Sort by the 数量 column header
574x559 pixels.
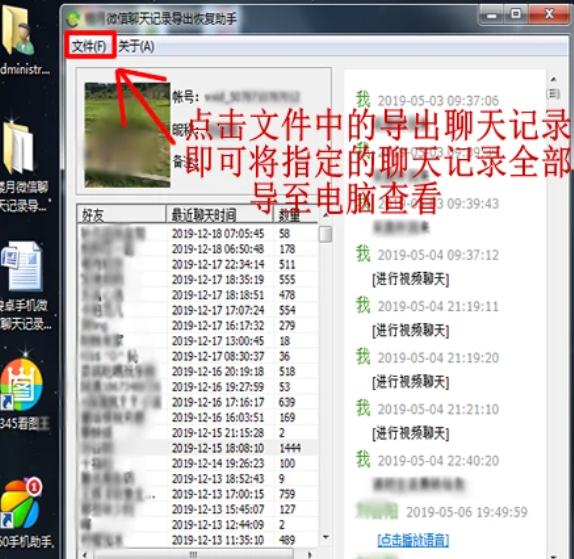pyautogui.click(x=295, y=215)
